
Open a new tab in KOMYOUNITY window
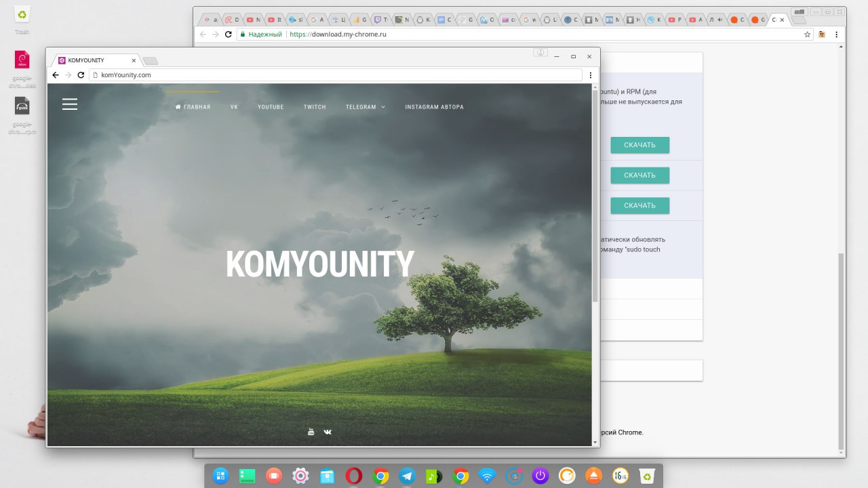pyautogui.click(x=151, y=61)
